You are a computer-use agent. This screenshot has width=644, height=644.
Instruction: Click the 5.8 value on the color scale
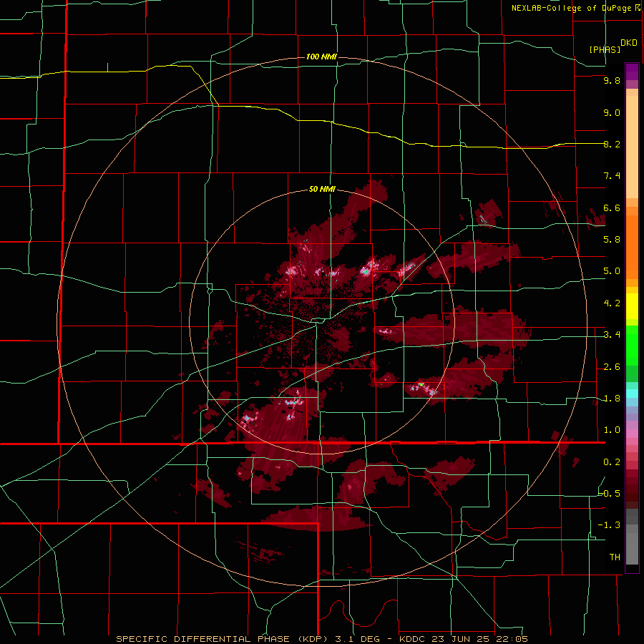[x=612, y=240]
